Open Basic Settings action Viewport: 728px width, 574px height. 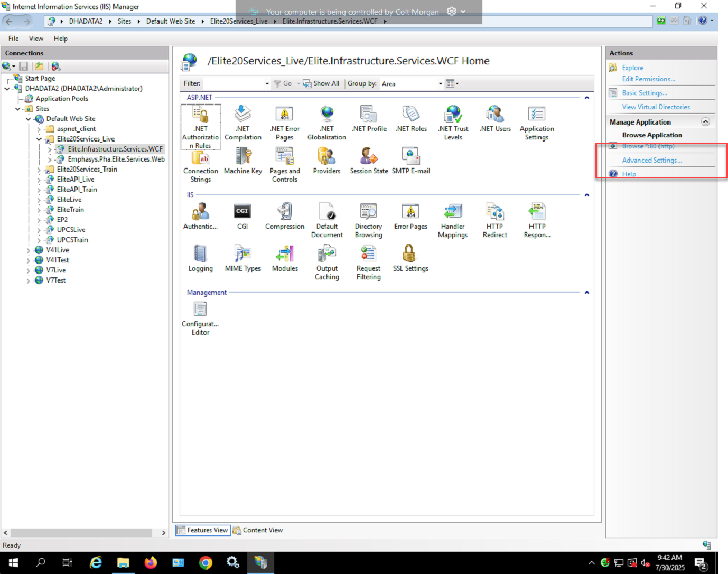tap(645, 93)
